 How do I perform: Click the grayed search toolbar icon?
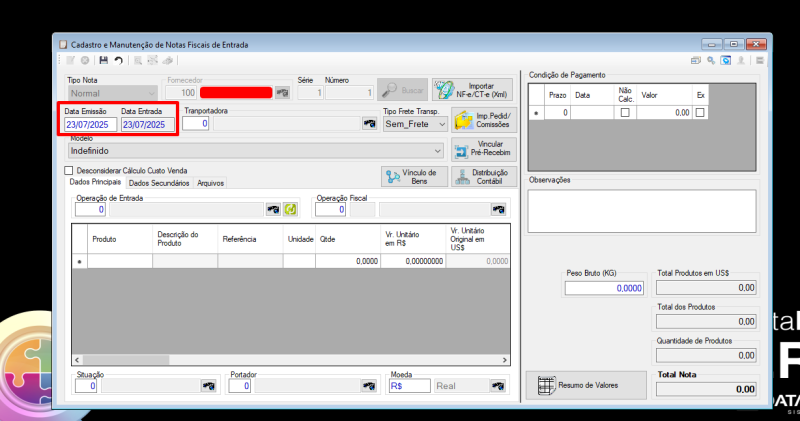pos(138,61)
